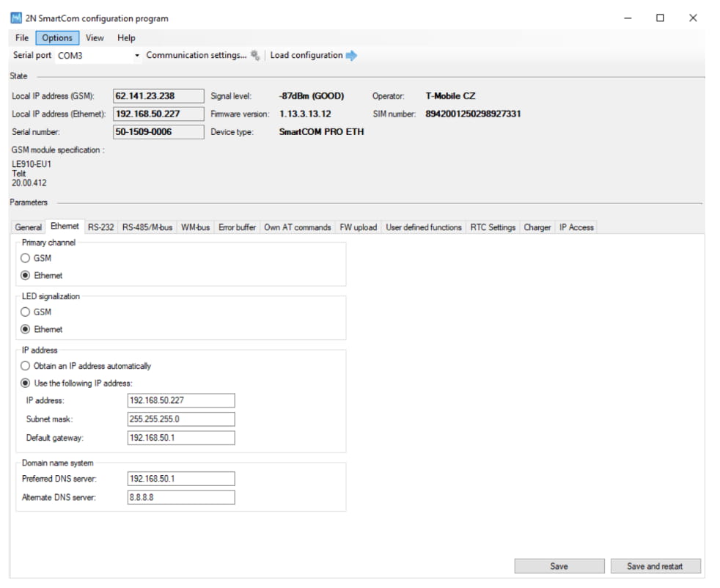Open the Own AT commands tab
Viewport: 720px width, 588px height.
pyautogui.click(x=298, y=227)
